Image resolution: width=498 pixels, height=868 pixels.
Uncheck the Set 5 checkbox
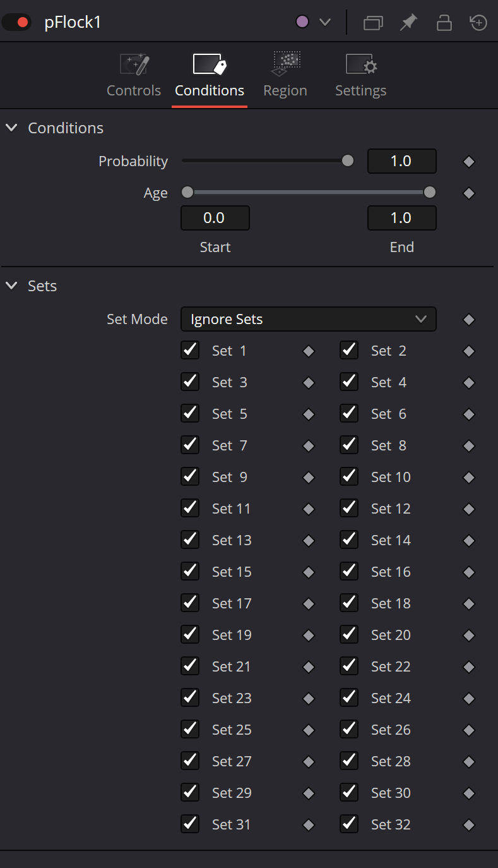pyautogui.click(x=190, y=413)
